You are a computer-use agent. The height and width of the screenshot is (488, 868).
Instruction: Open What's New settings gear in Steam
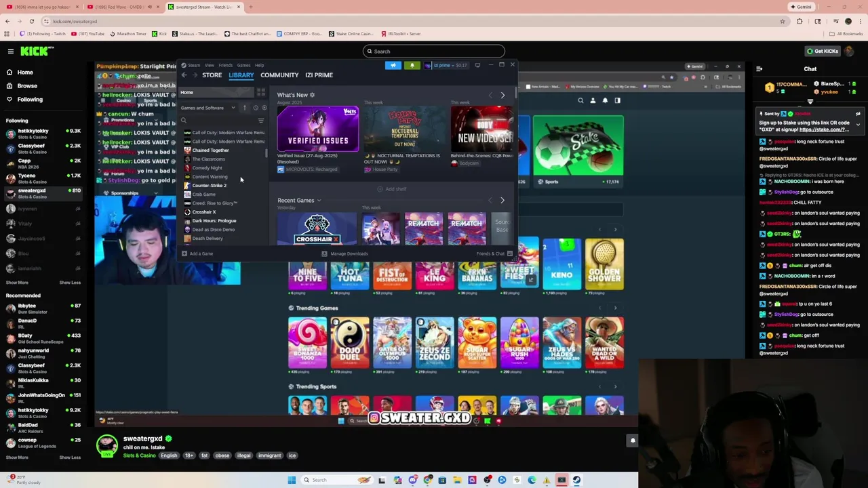point(312,95)
